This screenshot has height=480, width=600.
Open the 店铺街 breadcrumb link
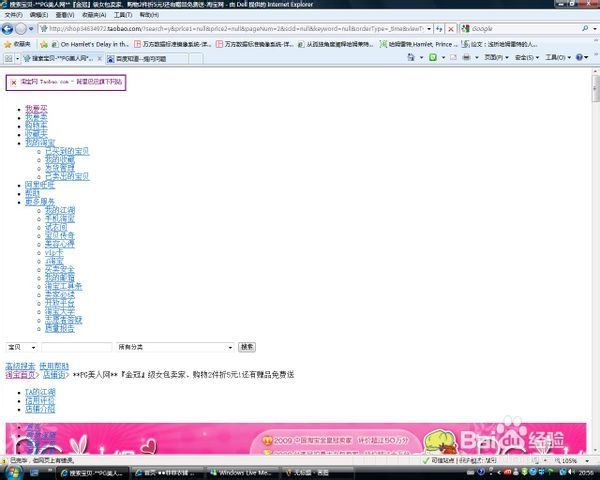(54, 375)
